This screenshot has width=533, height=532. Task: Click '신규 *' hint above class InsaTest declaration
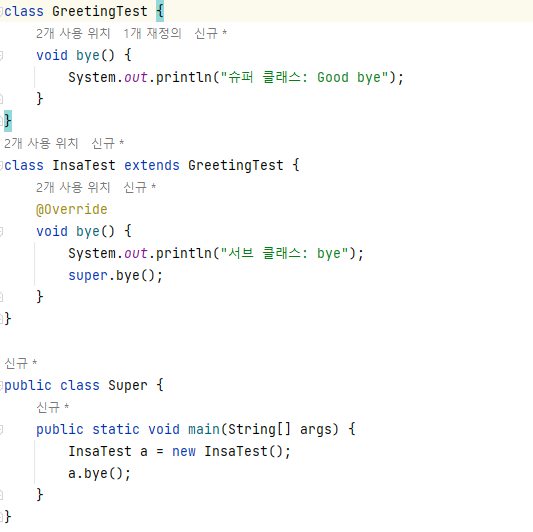(x=107, y=143)
